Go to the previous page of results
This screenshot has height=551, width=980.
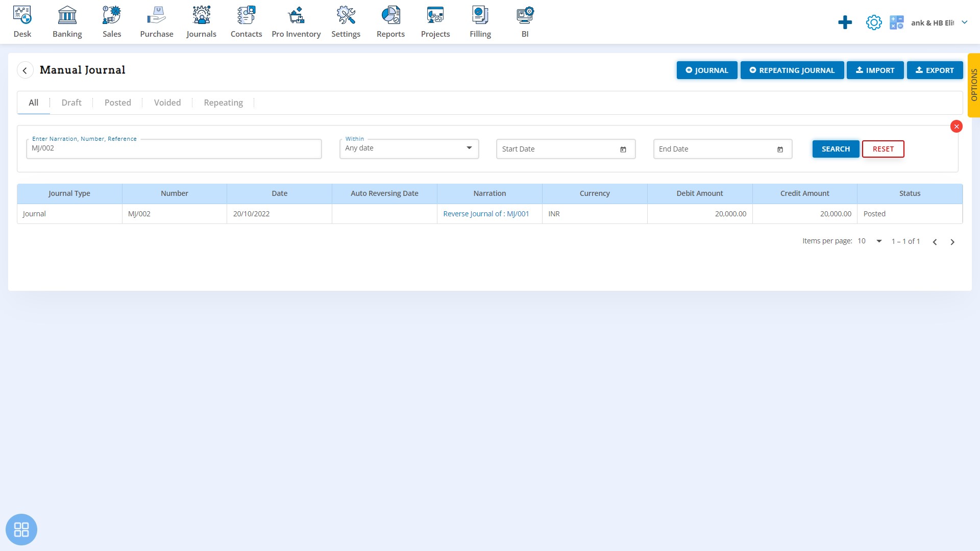tap(935, 242)
